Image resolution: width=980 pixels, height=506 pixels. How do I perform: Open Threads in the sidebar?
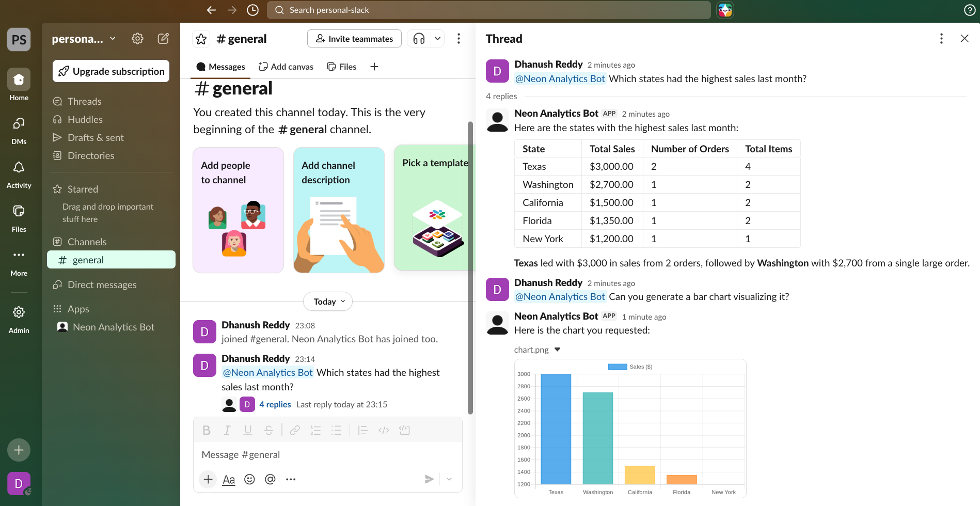coord(111,101)
